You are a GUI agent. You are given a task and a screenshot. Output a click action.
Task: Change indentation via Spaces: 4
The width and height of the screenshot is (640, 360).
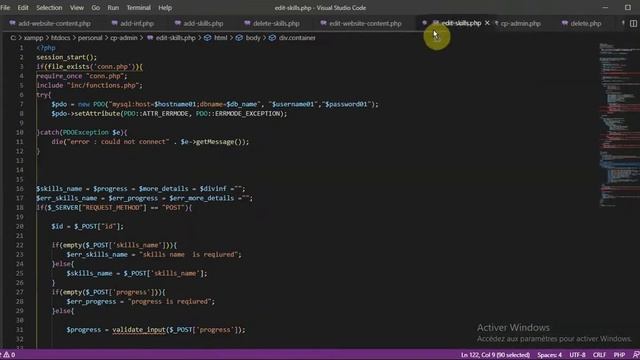point(549,355)
